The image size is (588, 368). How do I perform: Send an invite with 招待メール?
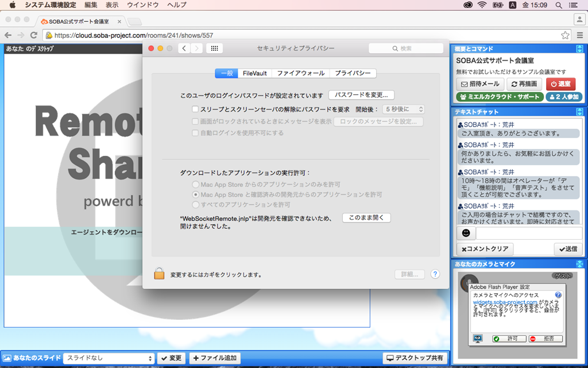pos(480,84)
